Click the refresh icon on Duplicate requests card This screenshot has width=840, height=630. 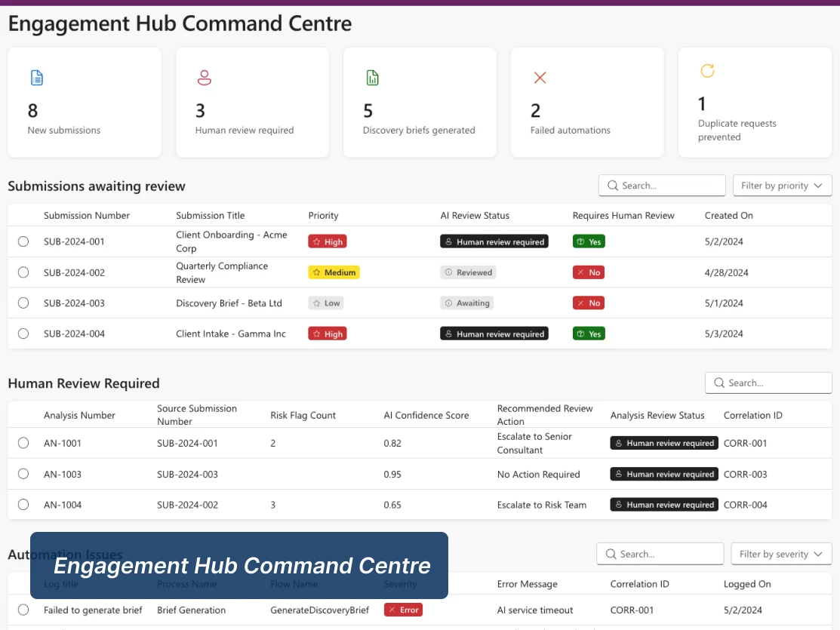(708, 71)
